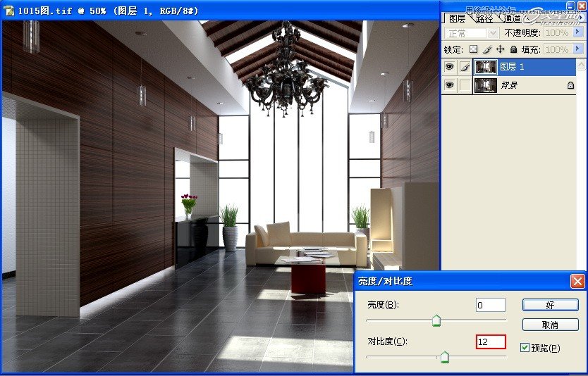Switch to the 通道 channels tab
The height and width of the screenshot is (376, 588).
click(x=512, y=18)
